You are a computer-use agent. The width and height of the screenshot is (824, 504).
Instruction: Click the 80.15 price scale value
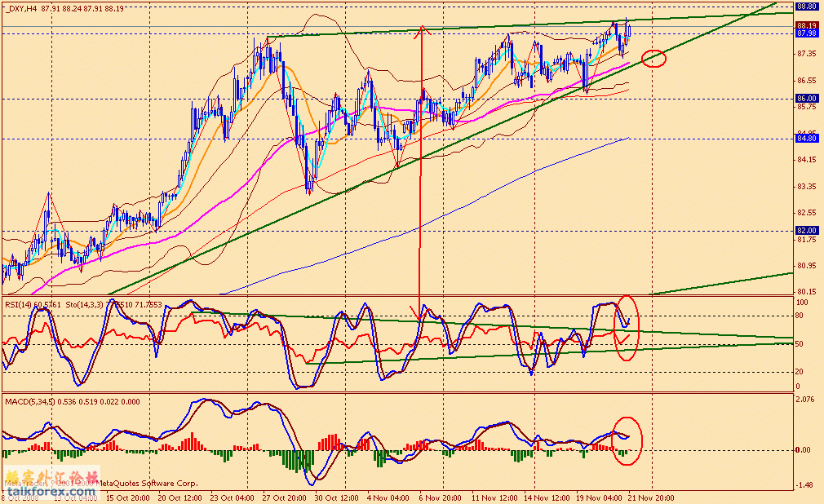pyautogui.click(x=807, y=291)
